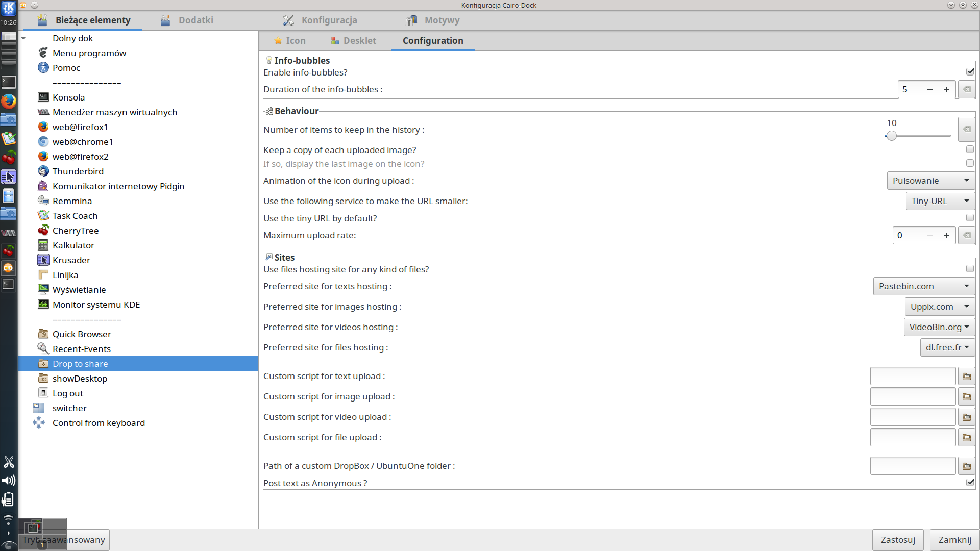
Task: Select showDesktop in the items tree
Action: point(80,379)
